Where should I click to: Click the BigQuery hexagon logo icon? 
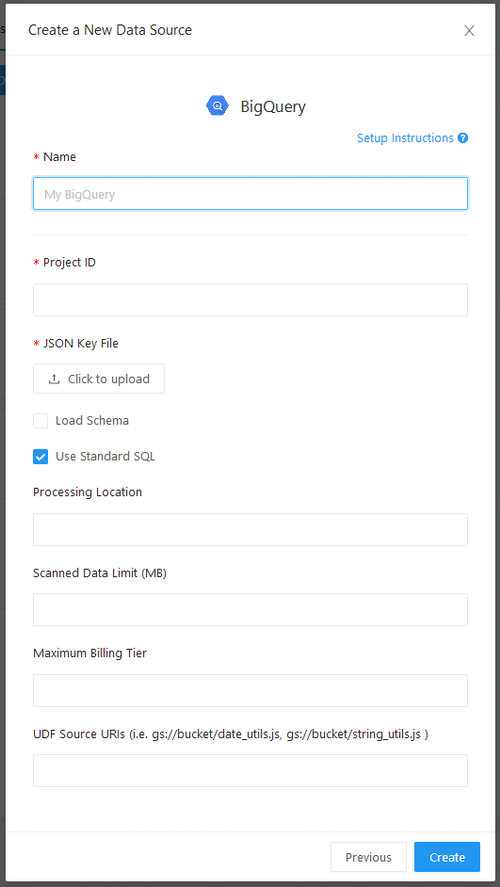[217, 106]
